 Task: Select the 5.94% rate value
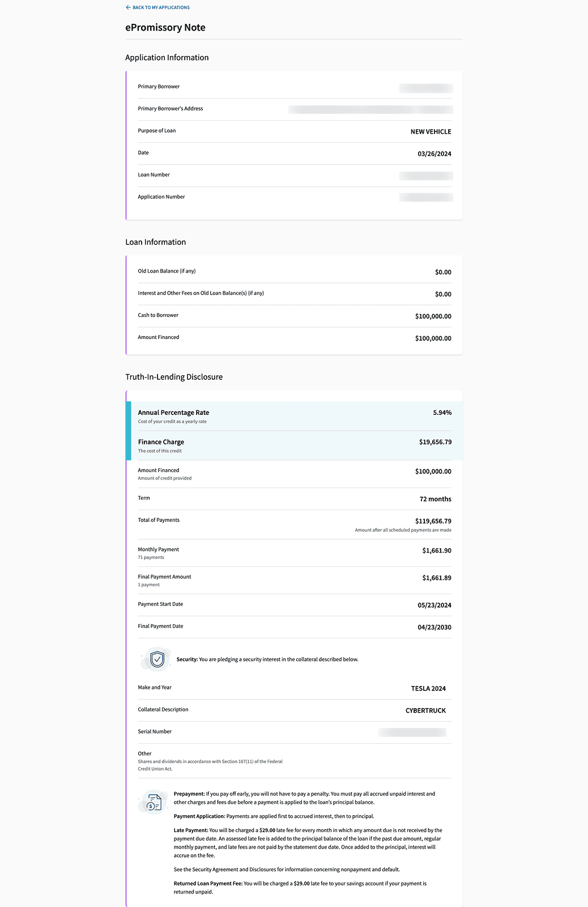point(442,413)
